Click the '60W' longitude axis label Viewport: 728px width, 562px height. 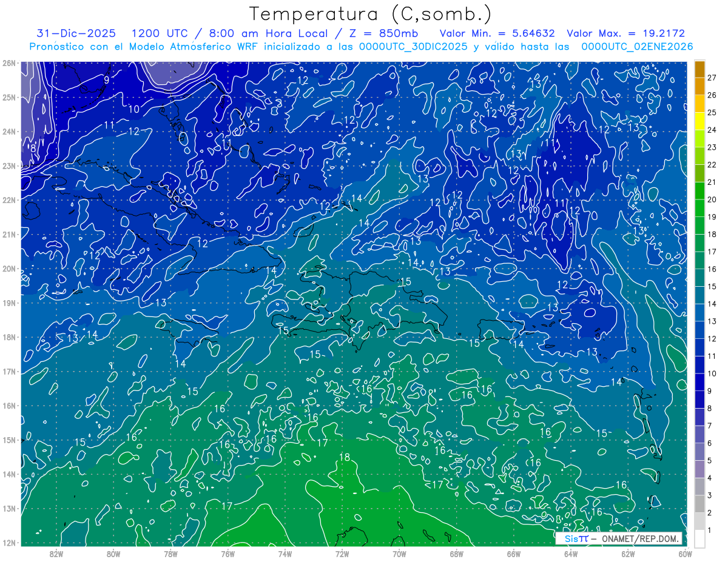(x=685, y=554)
